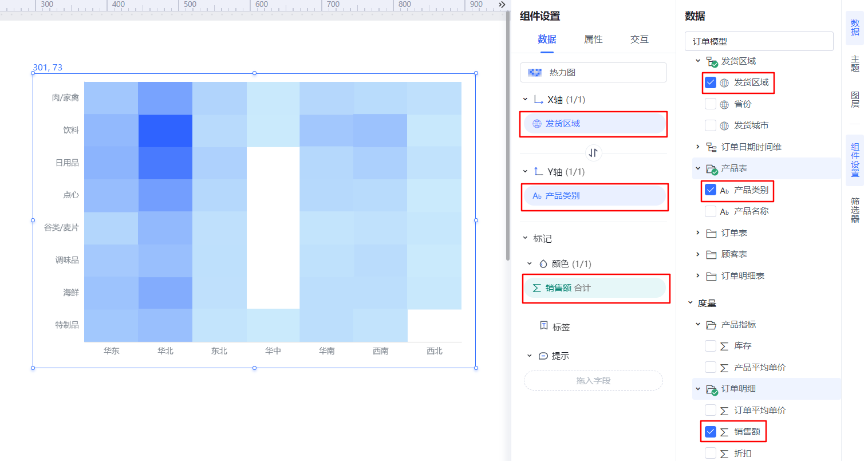Screen dimensions: 868x461
Task: Expand the 顾客表 tree node
Action: (x=698, y=254)
